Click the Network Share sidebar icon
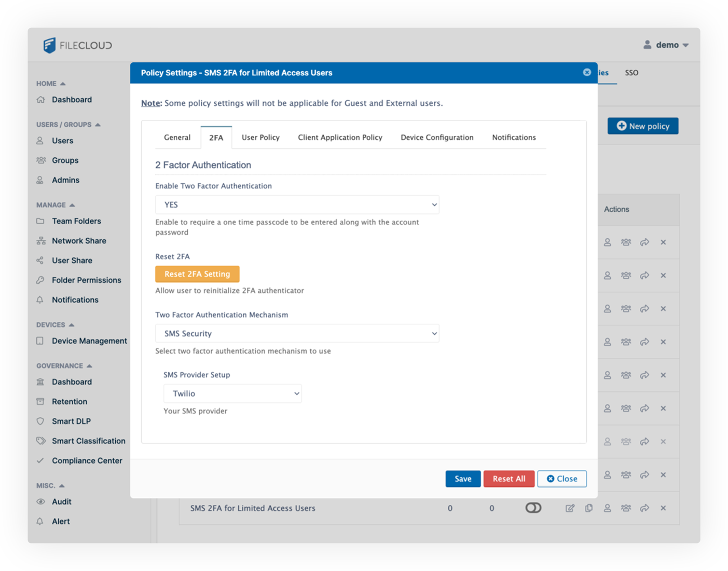Screen dimensions: 728x571 click(40, 241)
